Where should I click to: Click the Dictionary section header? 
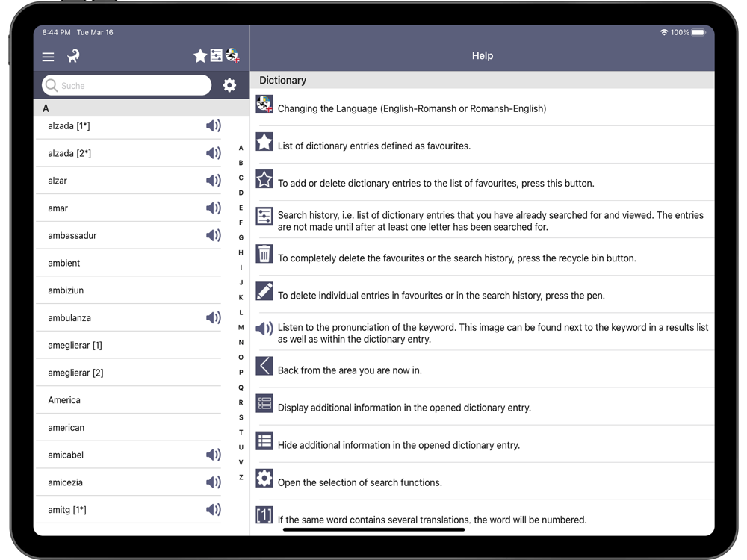482,80
